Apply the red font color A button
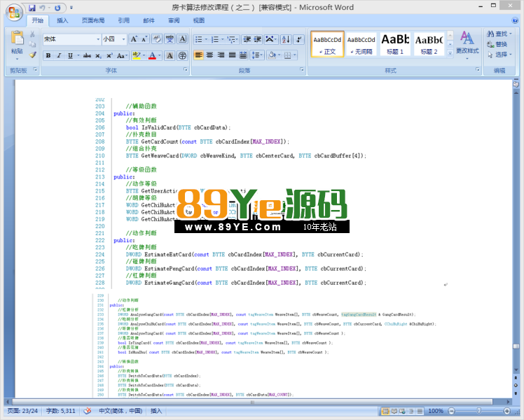Viewport: 524px width, 420px height. [x=153, y=55]
